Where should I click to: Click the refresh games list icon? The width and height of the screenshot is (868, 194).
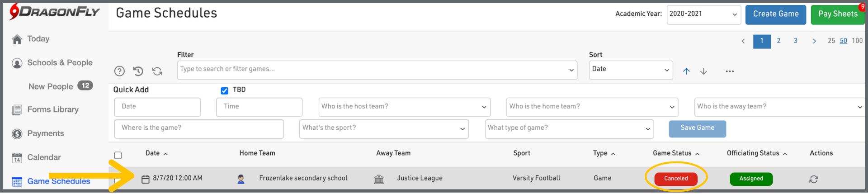point(157,71)
